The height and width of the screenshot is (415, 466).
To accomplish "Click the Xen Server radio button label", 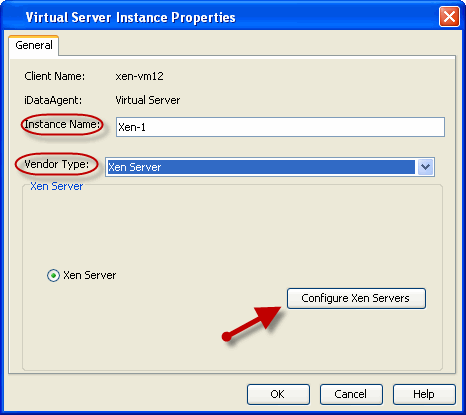I will 90,275.
